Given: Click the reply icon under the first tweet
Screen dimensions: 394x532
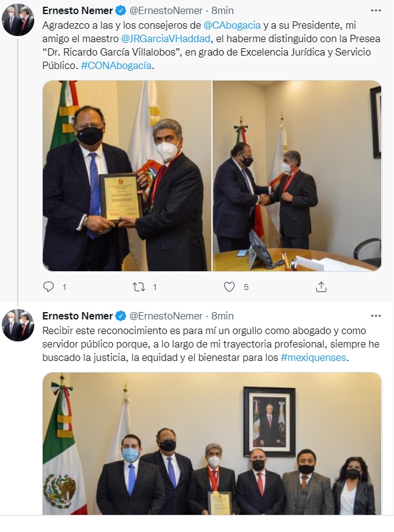Looking at the screenshot, I should (48, 287).
